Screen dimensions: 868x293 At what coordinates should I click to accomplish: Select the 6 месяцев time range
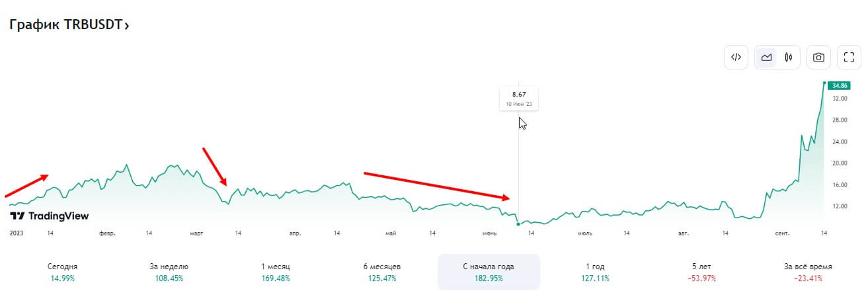point(382,272)
